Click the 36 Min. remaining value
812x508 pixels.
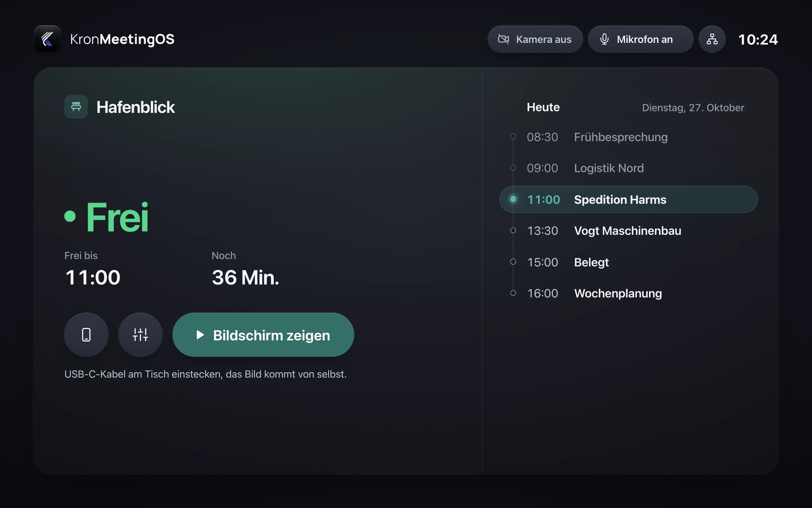[x=245, y=277]
